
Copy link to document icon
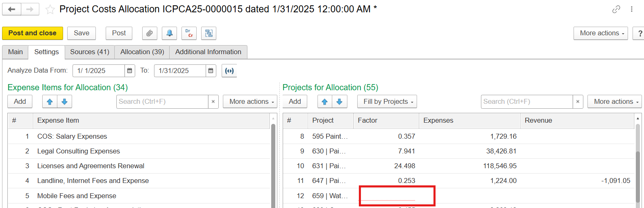coord(616,9)
